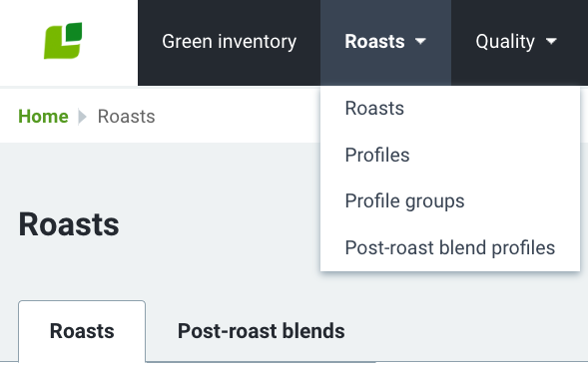Click white breadcrumb bar beside Roasts crumb
588x369 pixels.
point(237,116)
